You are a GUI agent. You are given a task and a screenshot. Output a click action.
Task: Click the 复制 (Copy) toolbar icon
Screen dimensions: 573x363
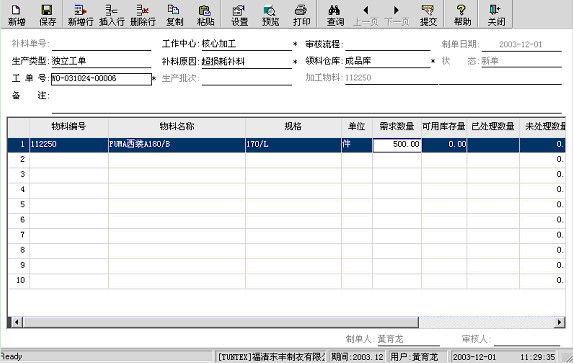(174, 15)
